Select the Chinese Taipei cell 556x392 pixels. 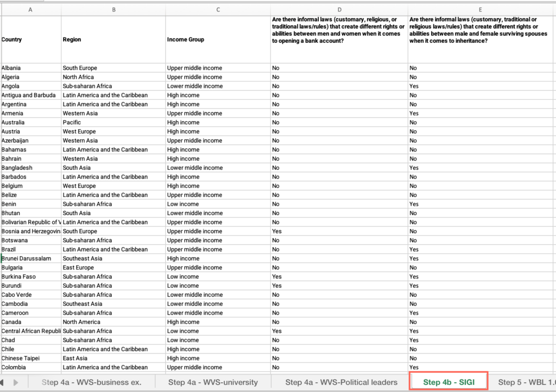(x=31, y=358)
